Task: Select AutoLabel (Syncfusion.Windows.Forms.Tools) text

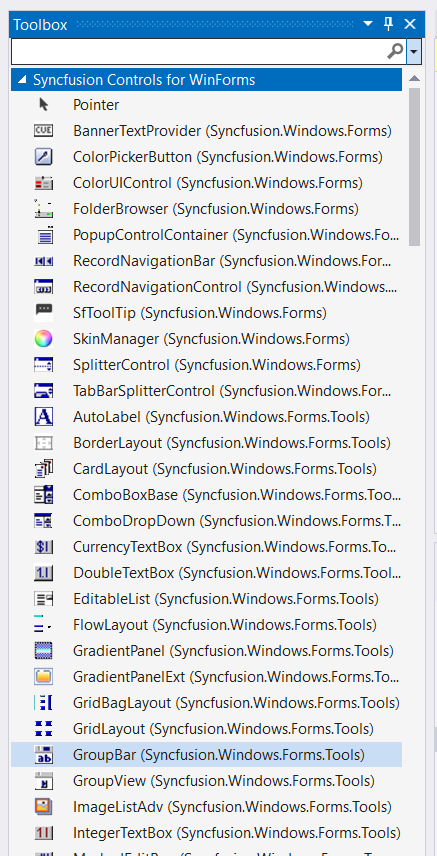Action: [221, 417]
